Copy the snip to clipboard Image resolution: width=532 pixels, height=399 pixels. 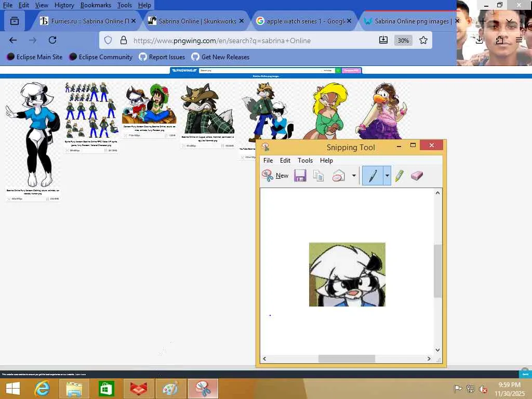[318, 176]
